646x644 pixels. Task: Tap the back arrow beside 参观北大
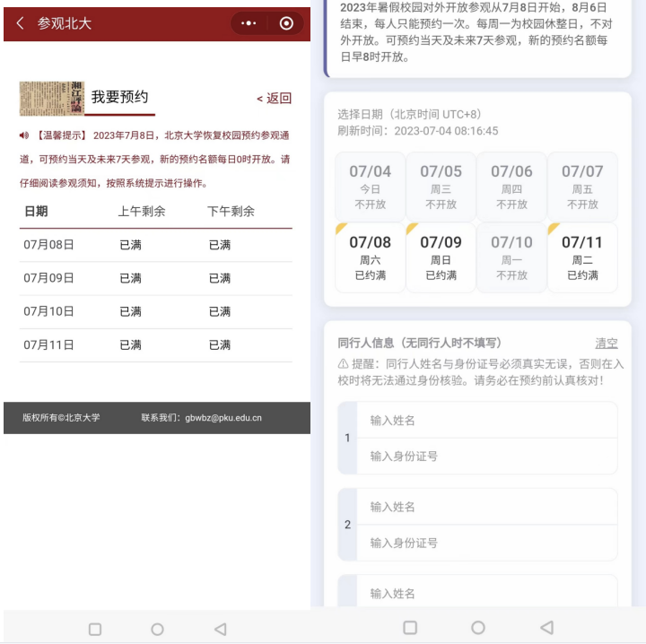coord(20,23)
